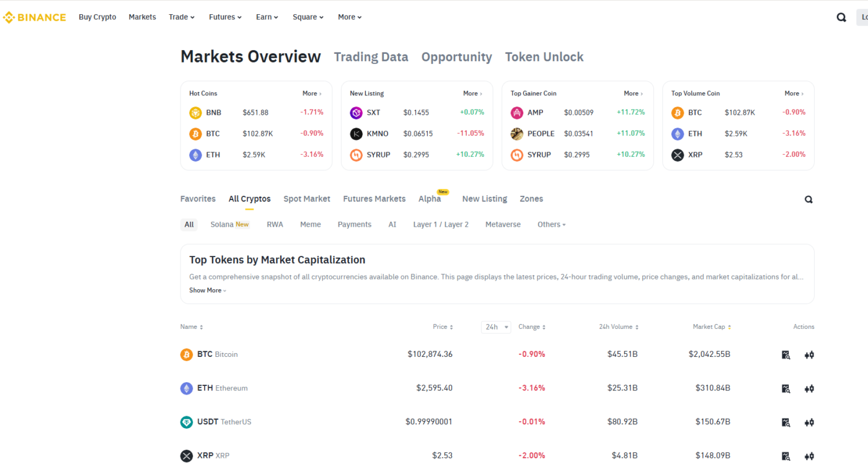Select the RWA category filter
The height and width of the screenshot is (464, 868).
[275, 224]
